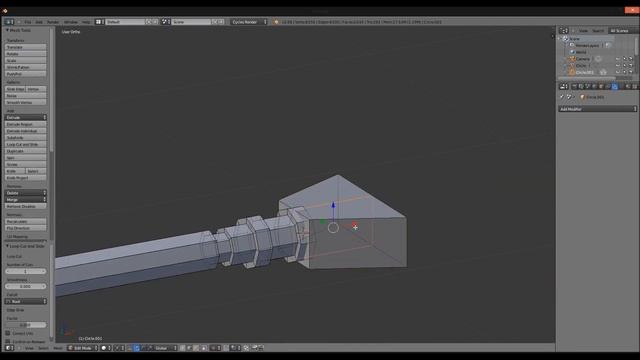
Task: Open the Edit Mode selector
Action: [83, 348]
